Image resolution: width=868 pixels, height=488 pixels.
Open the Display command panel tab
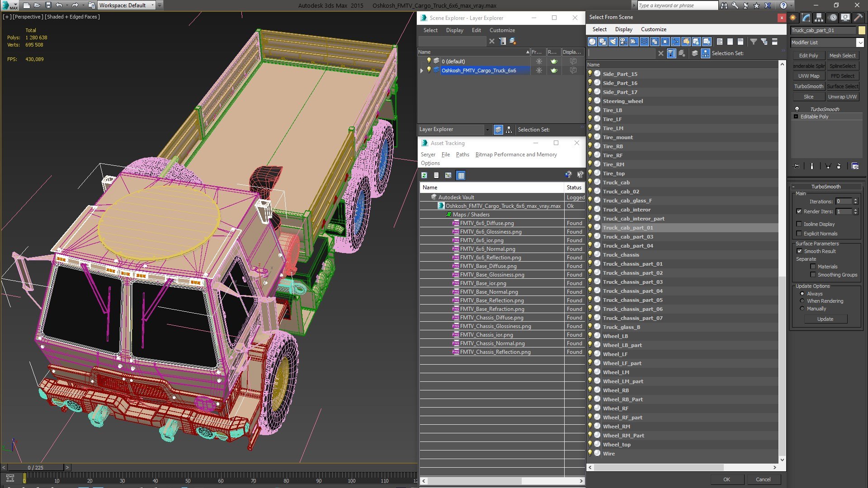coord(845,18)
